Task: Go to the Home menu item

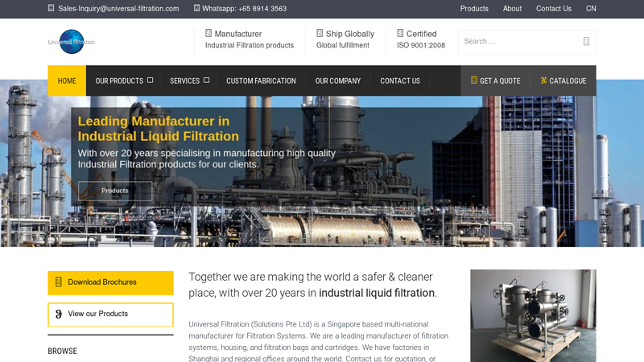Action: click(67, 81)
